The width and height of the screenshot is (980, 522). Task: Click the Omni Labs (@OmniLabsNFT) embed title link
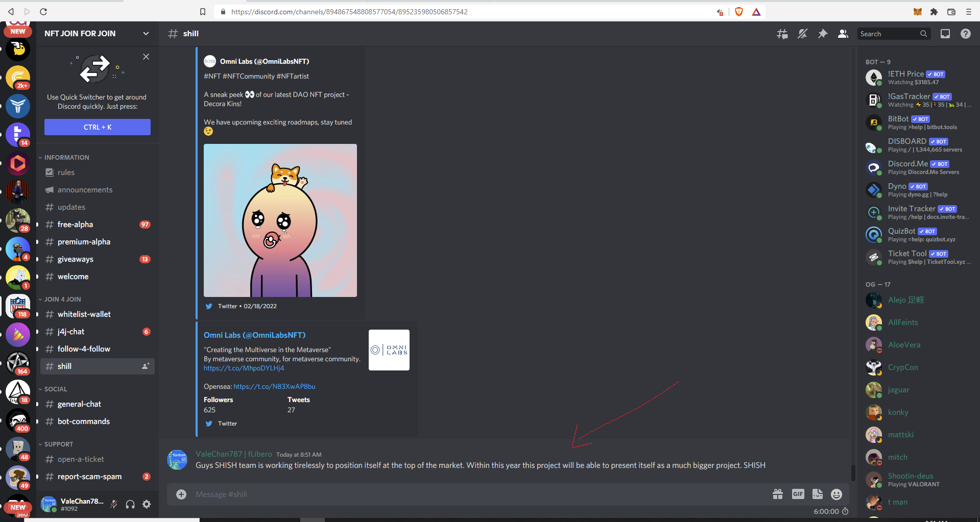pyautogui.click(x=254, y=335)
